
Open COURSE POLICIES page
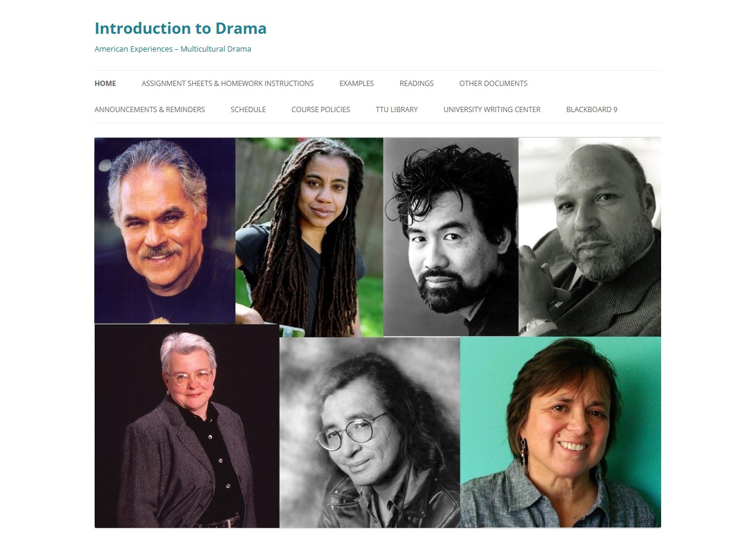pos(321,110)
